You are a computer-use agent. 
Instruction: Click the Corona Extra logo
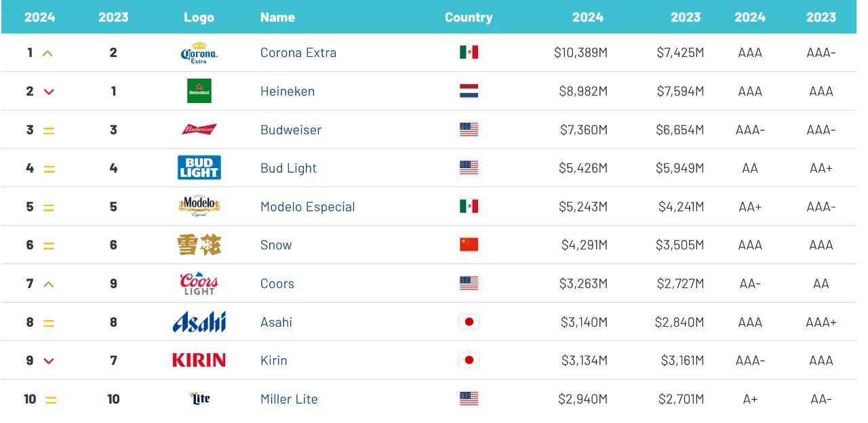tap(199, 53)
